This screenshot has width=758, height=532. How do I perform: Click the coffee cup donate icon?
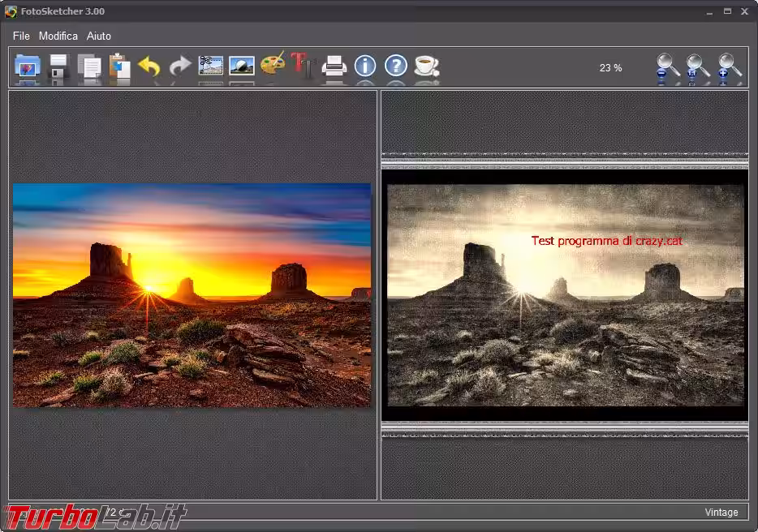tap(426, 66)
